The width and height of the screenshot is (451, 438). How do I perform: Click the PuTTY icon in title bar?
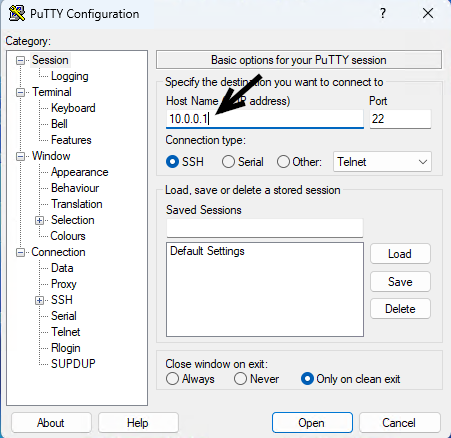pyautogui.click(x=17, y=14)
